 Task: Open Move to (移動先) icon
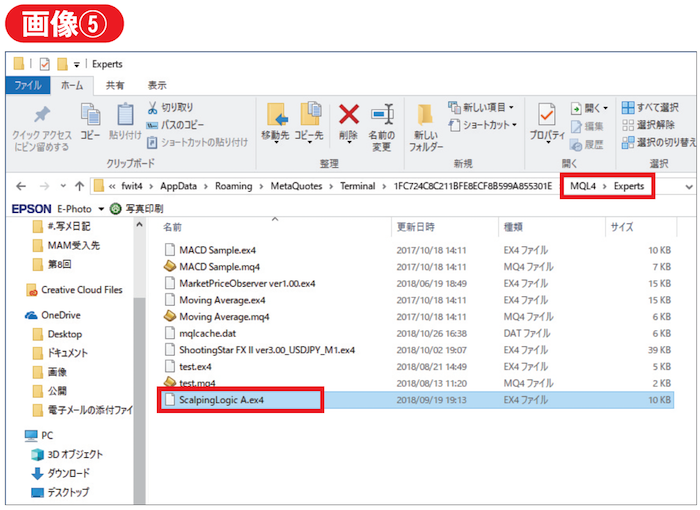click(276, 115)
